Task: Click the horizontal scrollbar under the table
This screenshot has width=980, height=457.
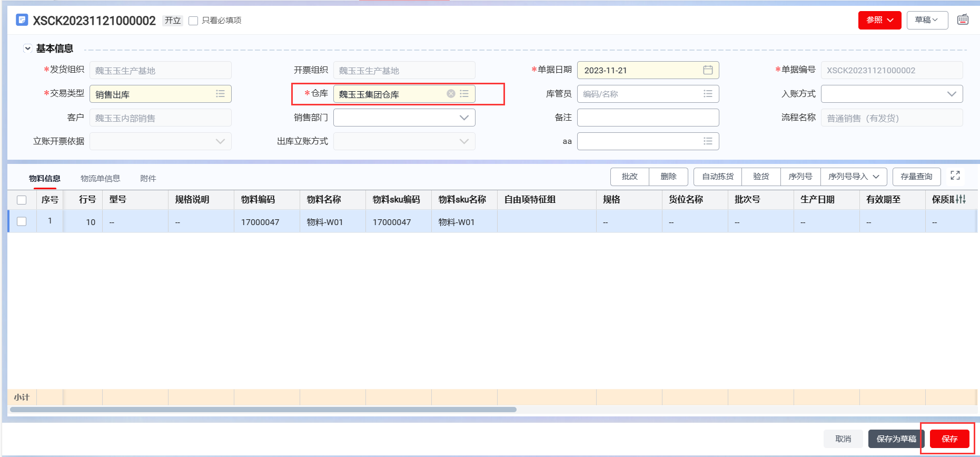Action: click(x=263, y=410)
